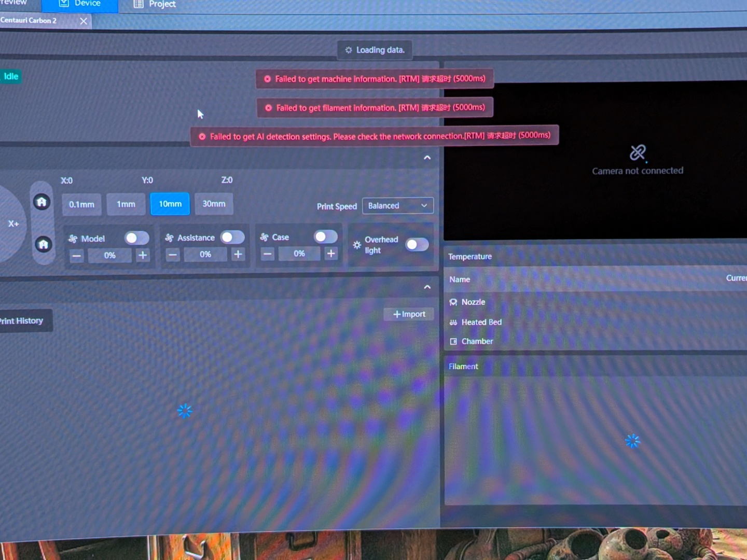The width and height of the screenshot is (747, 560).
Task: Turn on the Case fan switch
Action: [326, 236]
